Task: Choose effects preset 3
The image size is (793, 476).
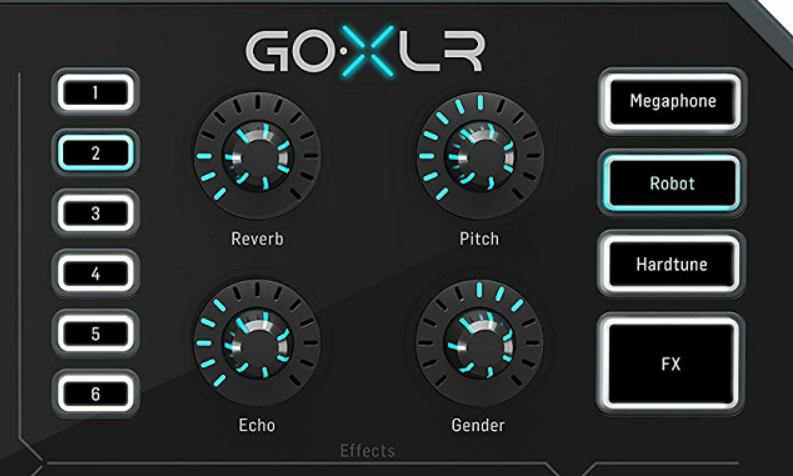Action: click(x=95, y=213)
